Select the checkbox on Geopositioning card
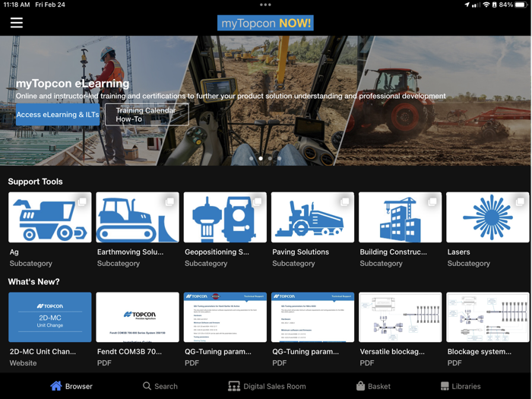The height and width of the screenshot is (399, 532). click(257, 201)
